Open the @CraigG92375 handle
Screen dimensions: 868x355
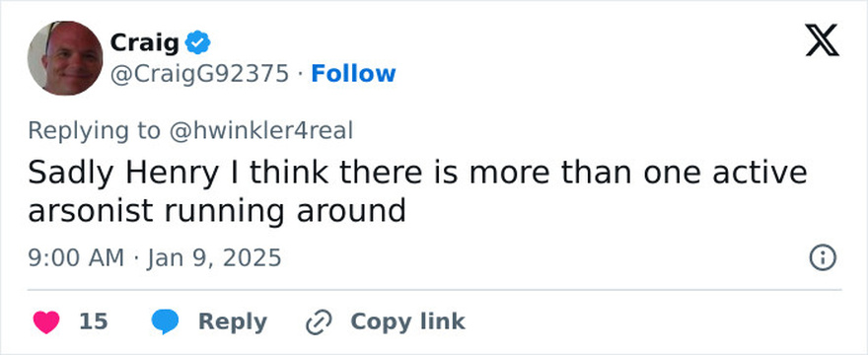coord(199,74)
